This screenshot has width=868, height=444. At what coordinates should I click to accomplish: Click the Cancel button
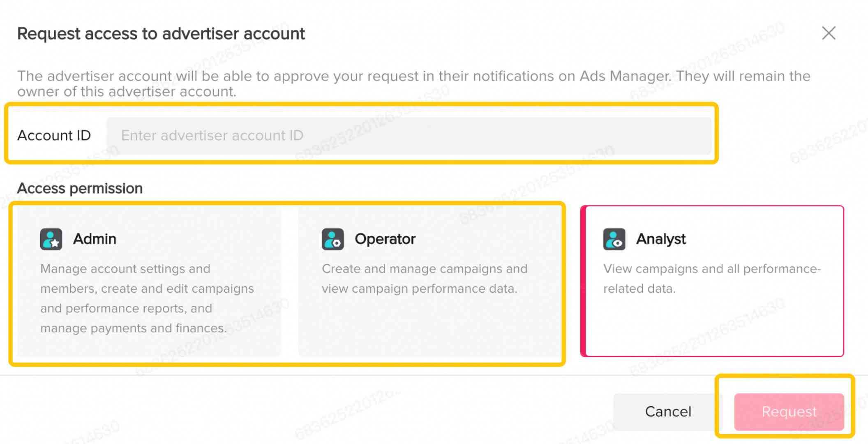(668, 412)
